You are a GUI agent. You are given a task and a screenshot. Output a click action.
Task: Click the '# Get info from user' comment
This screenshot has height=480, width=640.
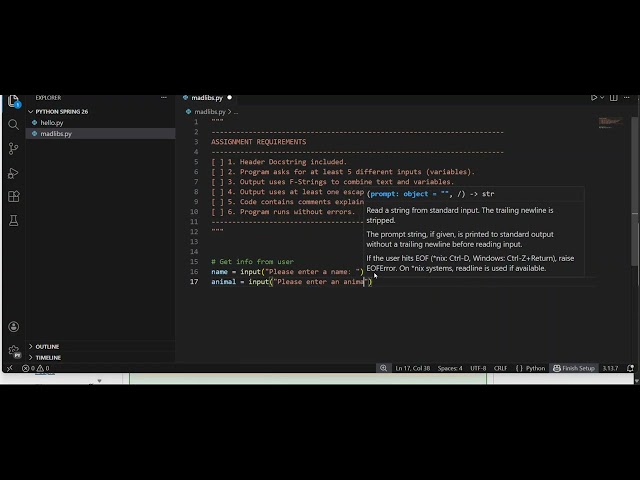(x=252, y=262)
